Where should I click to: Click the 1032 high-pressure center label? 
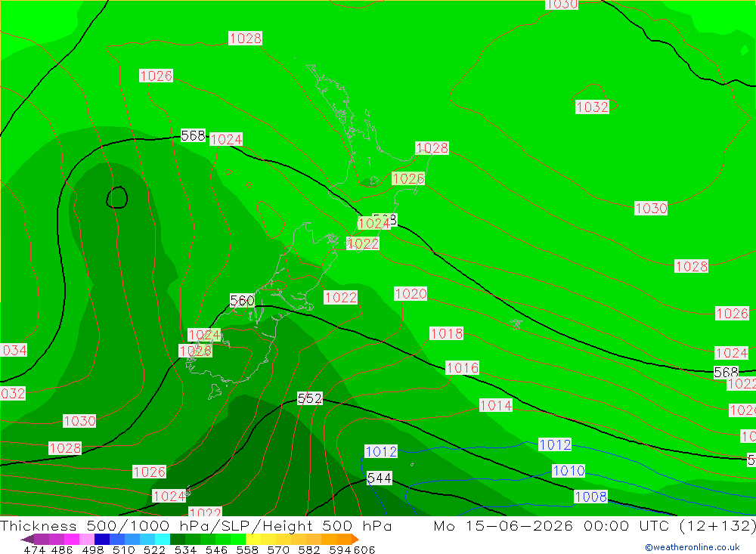(592, 107)
